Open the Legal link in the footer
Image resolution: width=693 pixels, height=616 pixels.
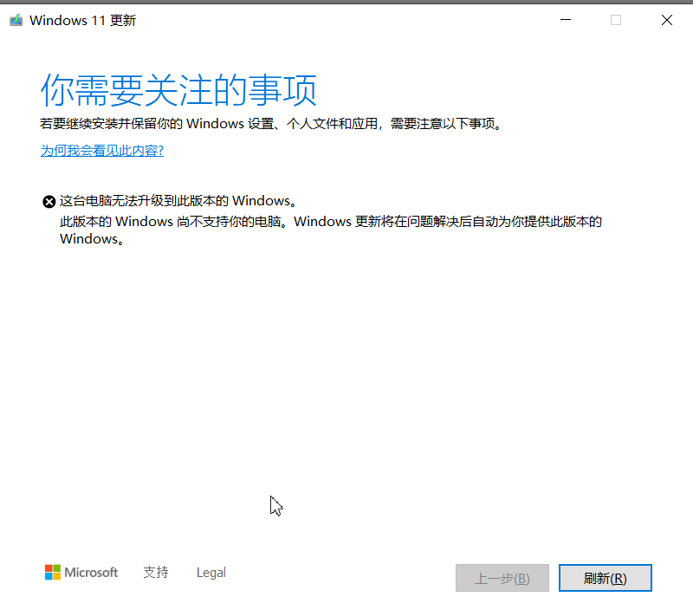click(x=211, y=573)
